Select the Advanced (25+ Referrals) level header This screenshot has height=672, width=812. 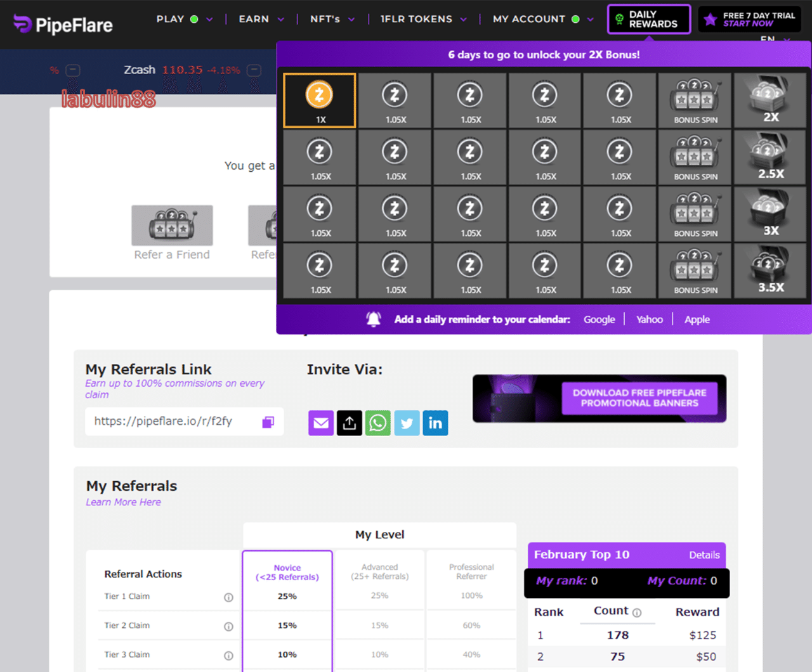(x=380, y=572)
